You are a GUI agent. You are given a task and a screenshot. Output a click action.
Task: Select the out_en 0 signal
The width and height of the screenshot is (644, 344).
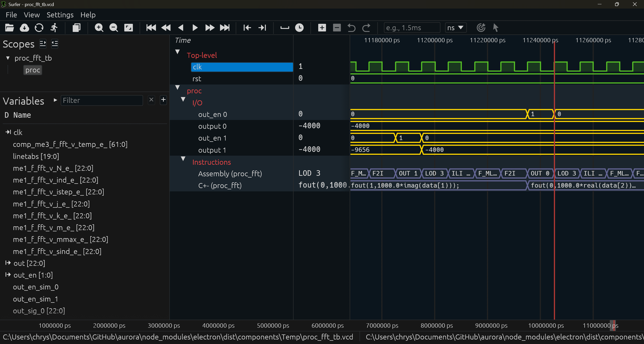[x=213, y=114]
